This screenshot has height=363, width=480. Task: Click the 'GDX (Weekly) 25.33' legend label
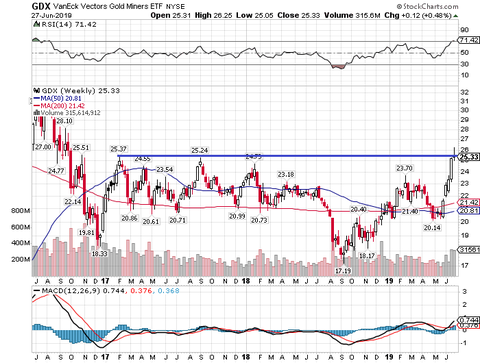(80, 91)
